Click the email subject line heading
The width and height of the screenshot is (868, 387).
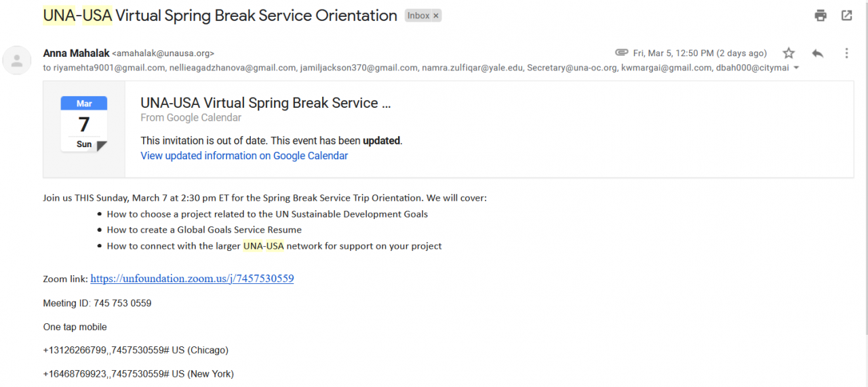coord(220,16)
